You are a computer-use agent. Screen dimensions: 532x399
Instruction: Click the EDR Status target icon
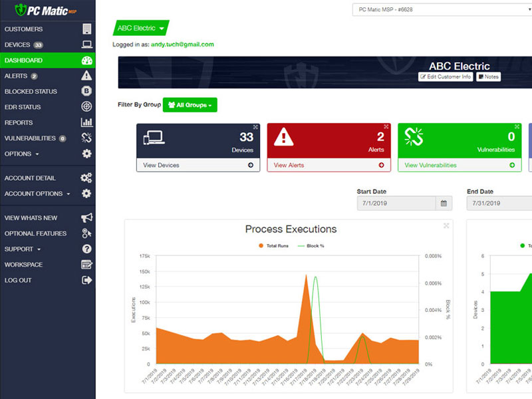86,106
